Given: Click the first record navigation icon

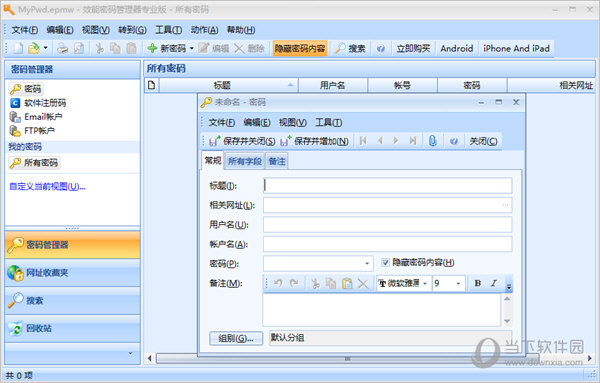Looking at the screenshot, I should coord(363,141).
